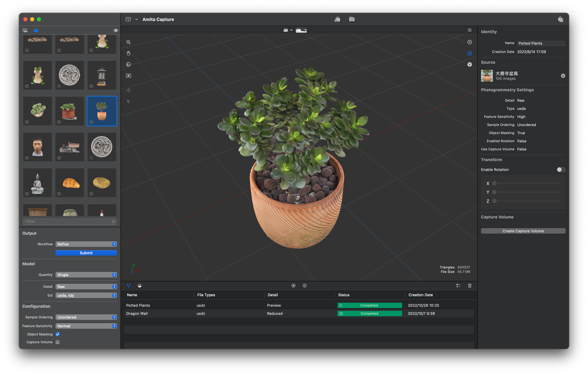The image size is (588, 374).
Task: Select the succulent bowl model thumbnail
Action: point(37,111)
